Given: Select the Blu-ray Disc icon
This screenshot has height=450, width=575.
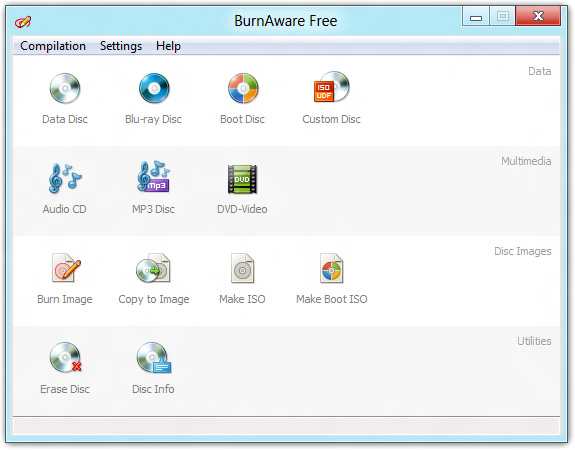Looking at the screenshot, I should [154, 99].
